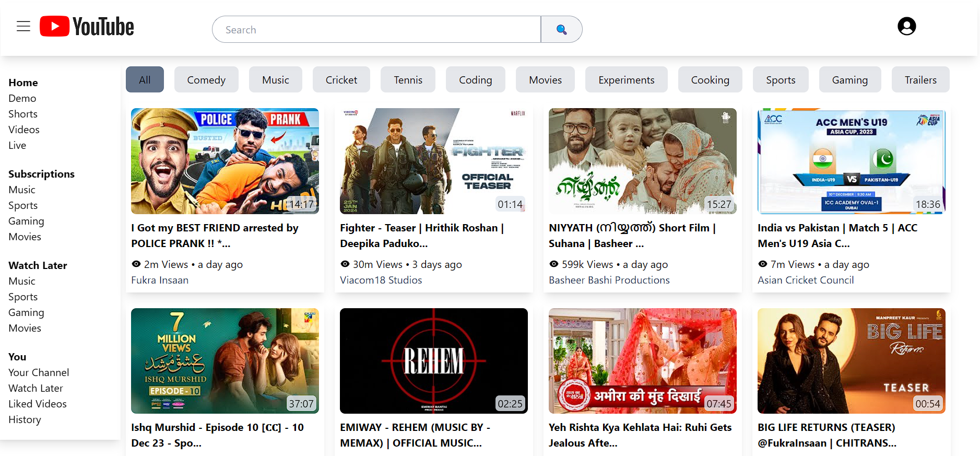
Task: Open the Ishq Murshid Episode 10 thumbnail
Action: (x=225, y=361)
